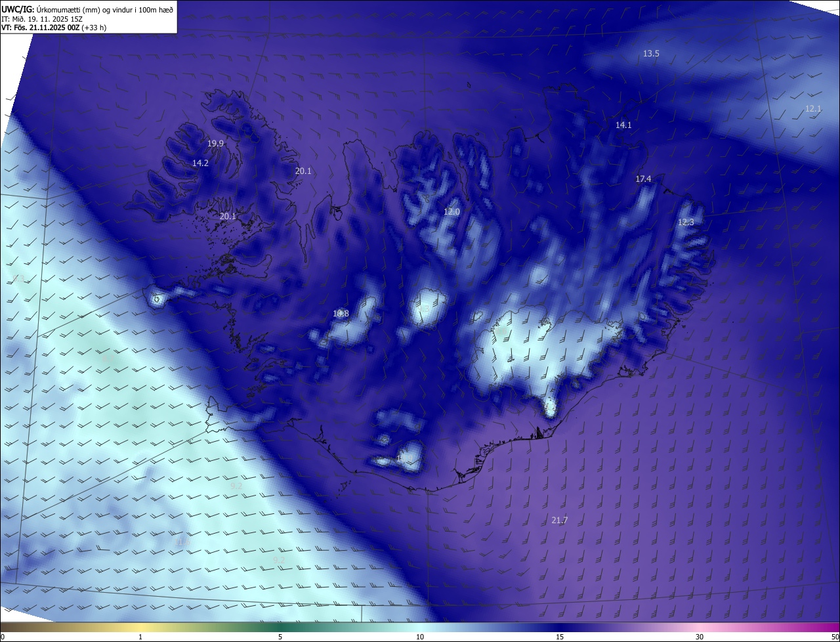Click the 13.5 value on the map
840x642 pixels.
[x=651, y=54]
